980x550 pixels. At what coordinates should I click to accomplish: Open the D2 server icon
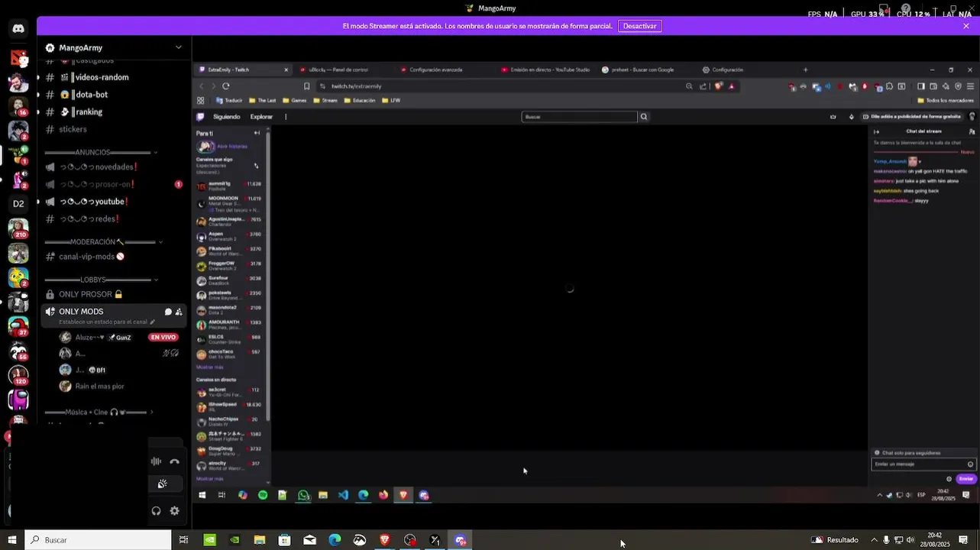point(18,203)
